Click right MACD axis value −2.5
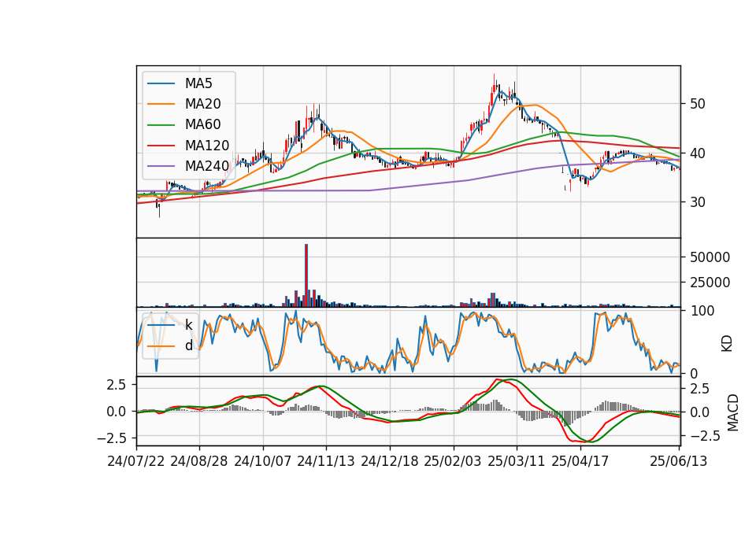Viewport: 756px width, 543px height. (705, 436)
